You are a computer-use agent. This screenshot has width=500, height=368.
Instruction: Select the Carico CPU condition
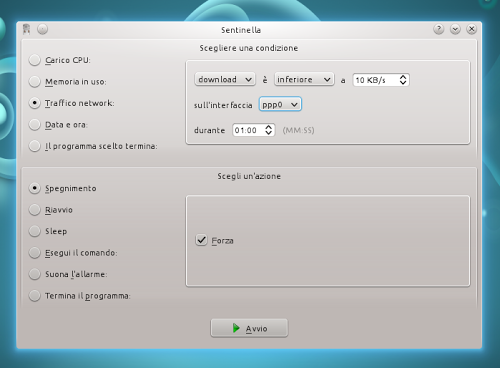35,60
